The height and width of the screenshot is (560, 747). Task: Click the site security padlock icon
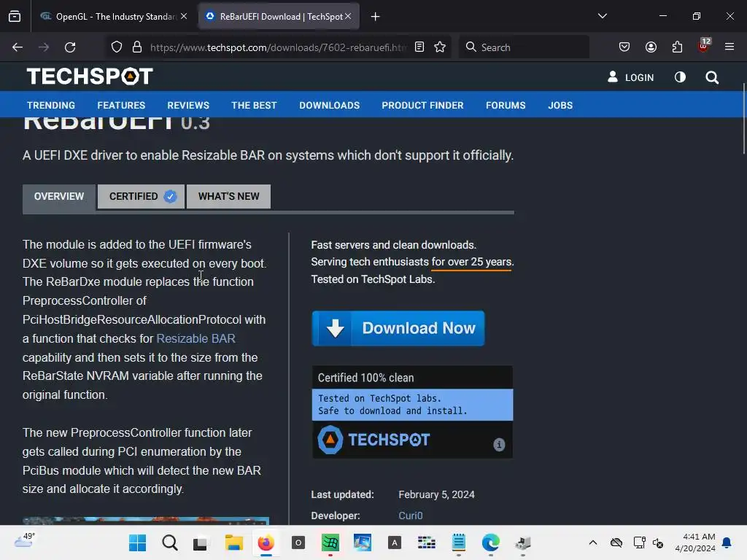click(137, 47)
